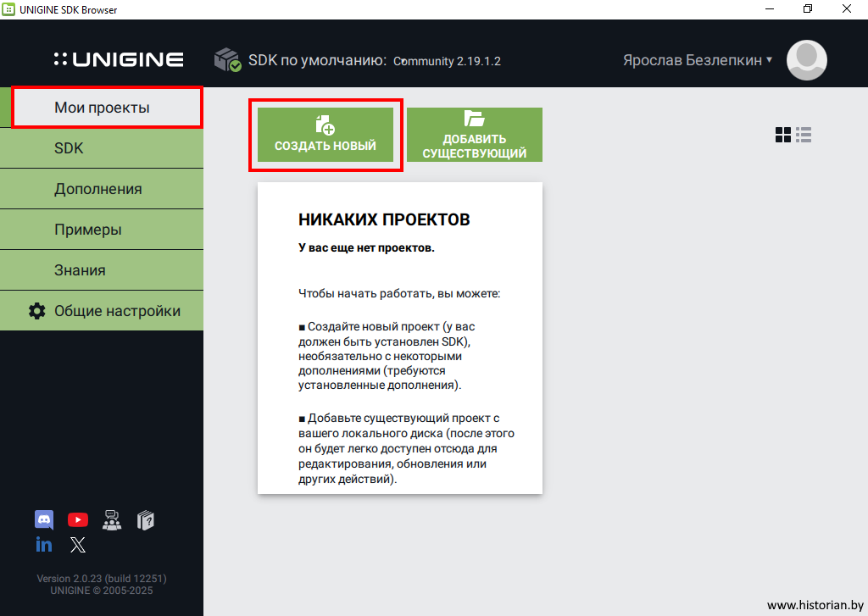Switch to list view of projects
This screenshot has width=868, height=616.
pyautogui.click(x=804, y=135)
